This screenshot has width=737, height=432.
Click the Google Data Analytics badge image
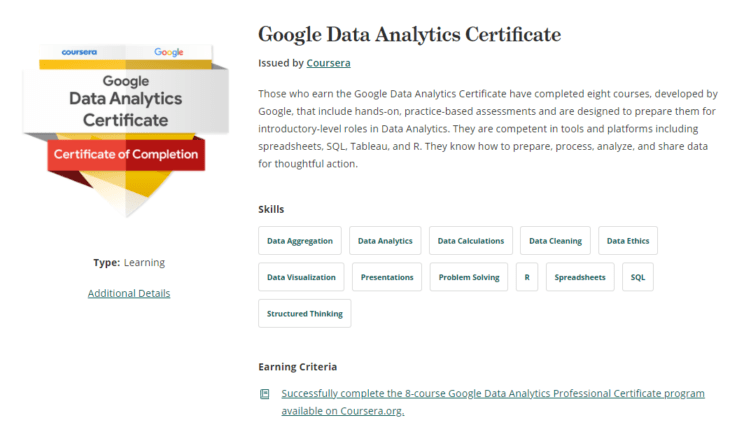click(126, 131)
